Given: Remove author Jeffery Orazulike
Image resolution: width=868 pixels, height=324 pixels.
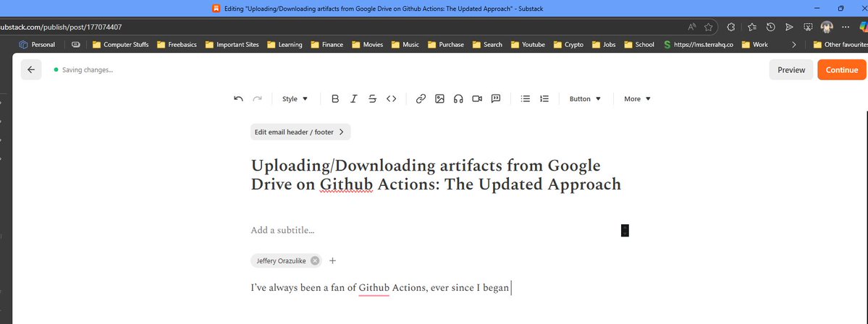Looking at the screenshot, I should pos(315,261).
